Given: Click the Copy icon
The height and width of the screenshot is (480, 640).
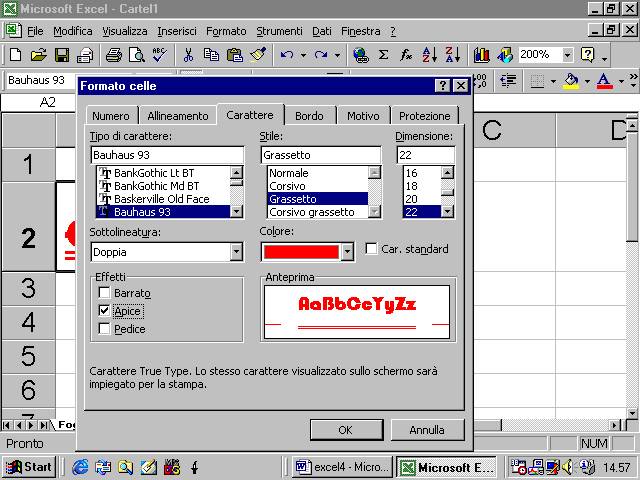Looking at the screenshot, I should coord(211,55).
